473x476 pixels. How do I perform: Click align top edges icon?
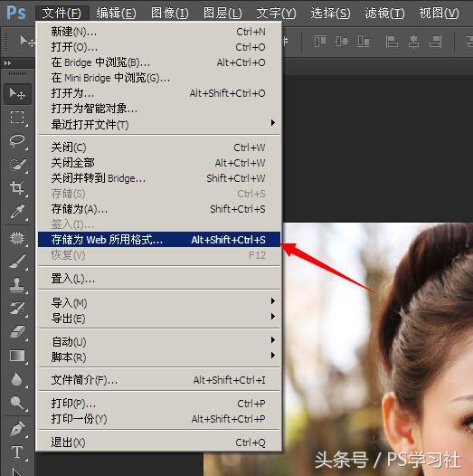320,42
